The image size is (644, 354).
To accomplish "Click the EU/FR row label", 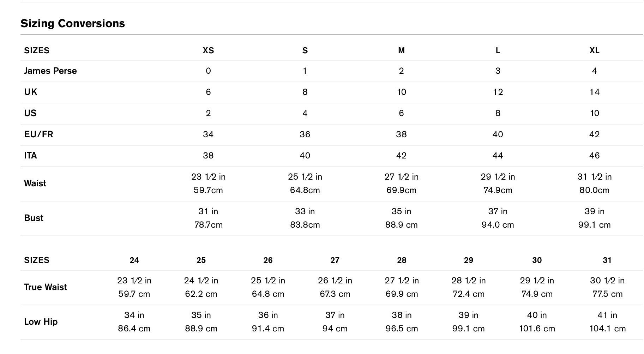I will point(38,134).
